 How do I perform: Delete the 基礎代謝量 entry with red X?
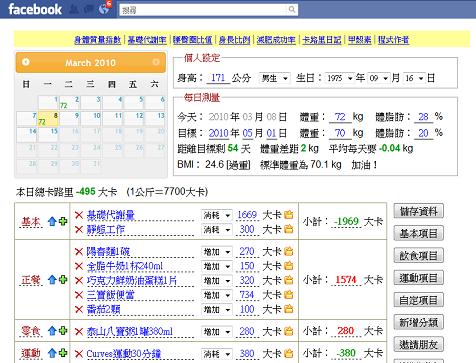(79, 215)
